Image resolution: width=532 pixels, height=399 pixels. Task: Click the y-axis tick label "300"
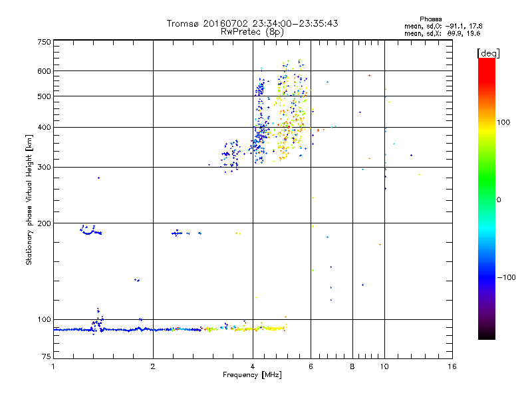click(44, 167)
